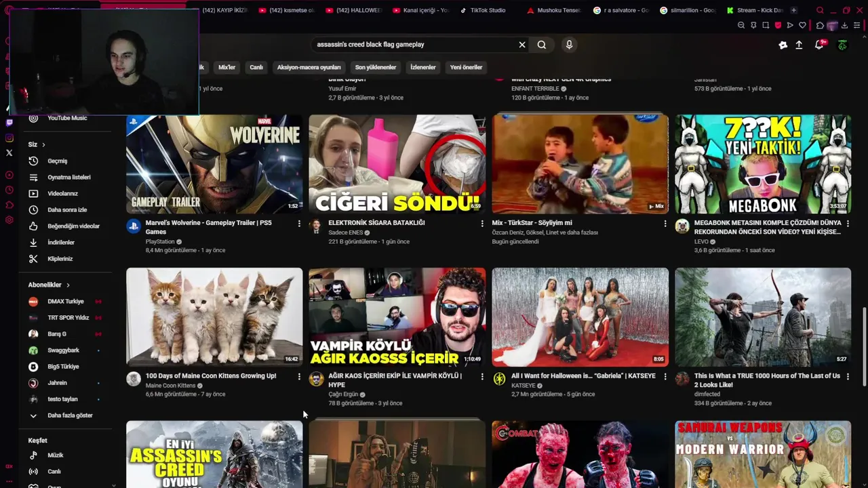Open Maine Coon kittens video thumbnail
This screenshot has width=868, height=488.
point(214,317)
